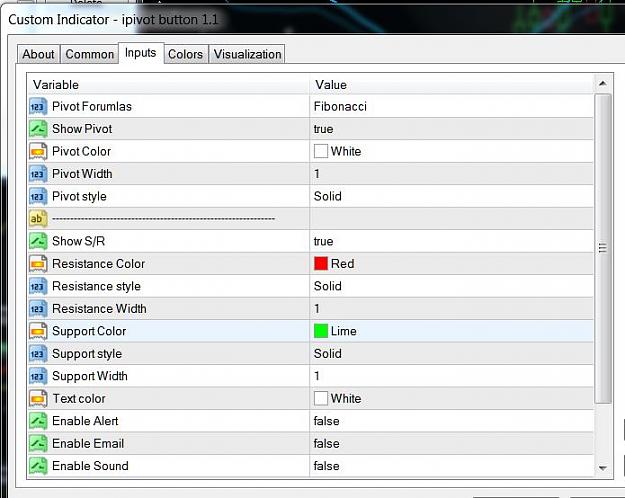Click the scrollbar up arrow
Image resolution: width=625 pixels, height=498 pixels.
(x=603, y=83)
